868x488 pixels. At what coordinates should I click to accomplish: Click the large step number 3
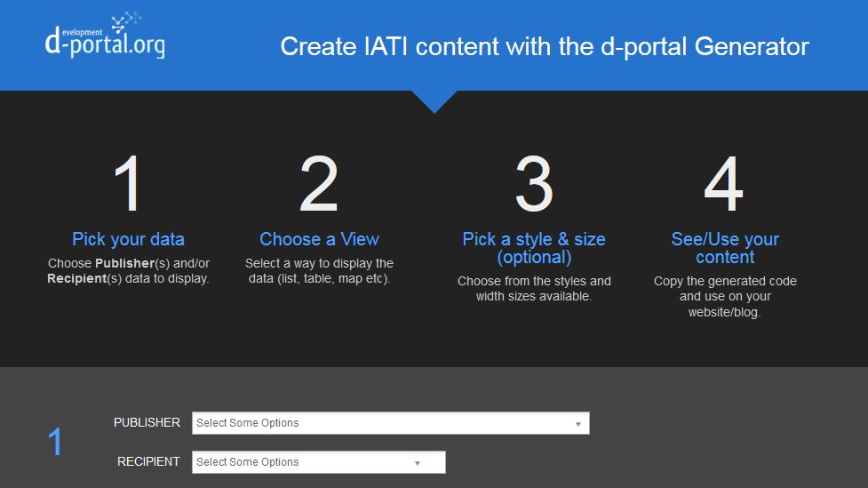tap(534, 183)
